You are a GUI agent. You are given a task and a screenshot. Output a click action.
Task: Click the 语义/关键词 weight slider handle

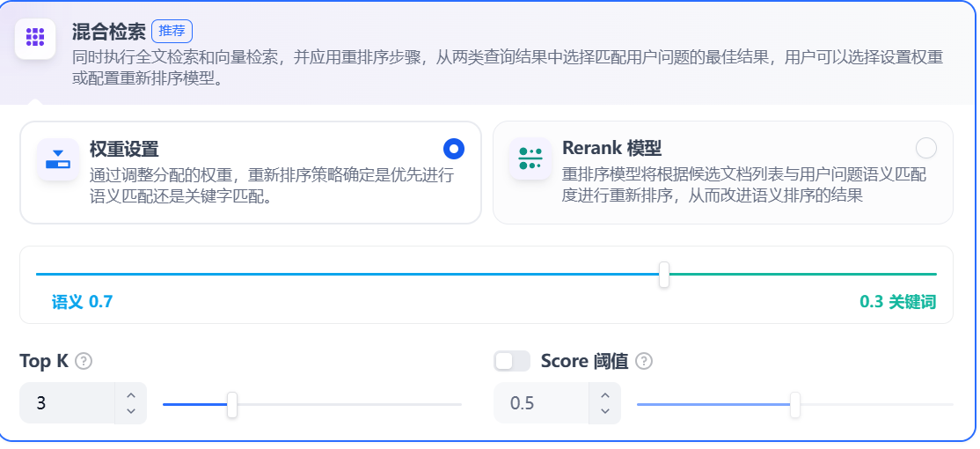664,275
